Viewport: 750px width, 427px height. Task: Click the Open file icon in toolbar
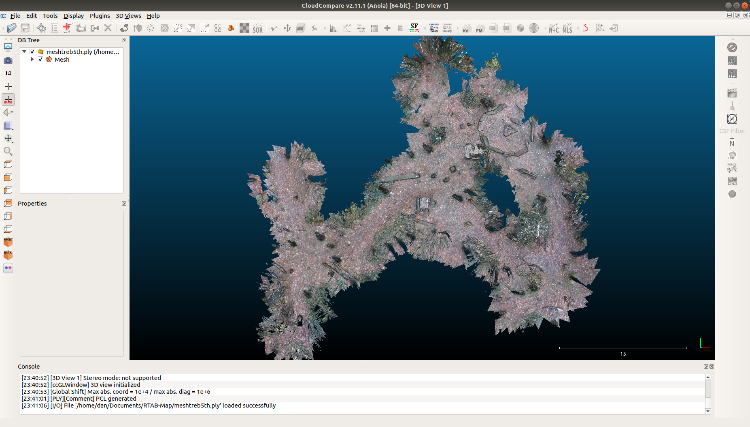click(x=10, y=28)
